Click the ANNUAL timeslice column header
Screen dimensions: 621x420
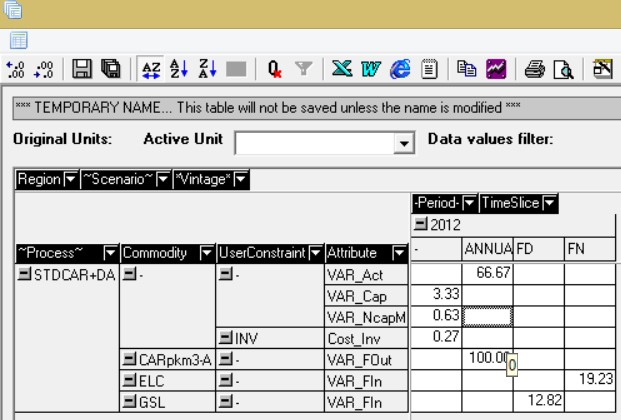(x=488, y=249)
